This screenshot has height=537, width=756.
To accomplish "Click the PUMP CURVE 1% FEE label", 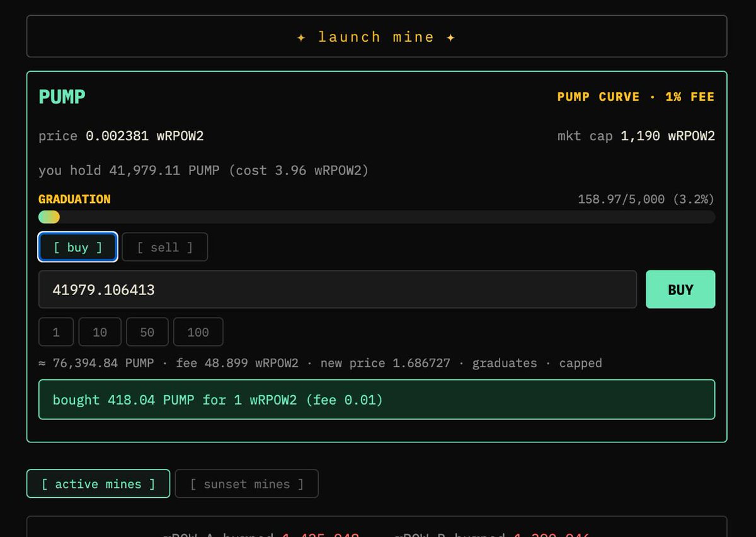I will coord(636,96).
